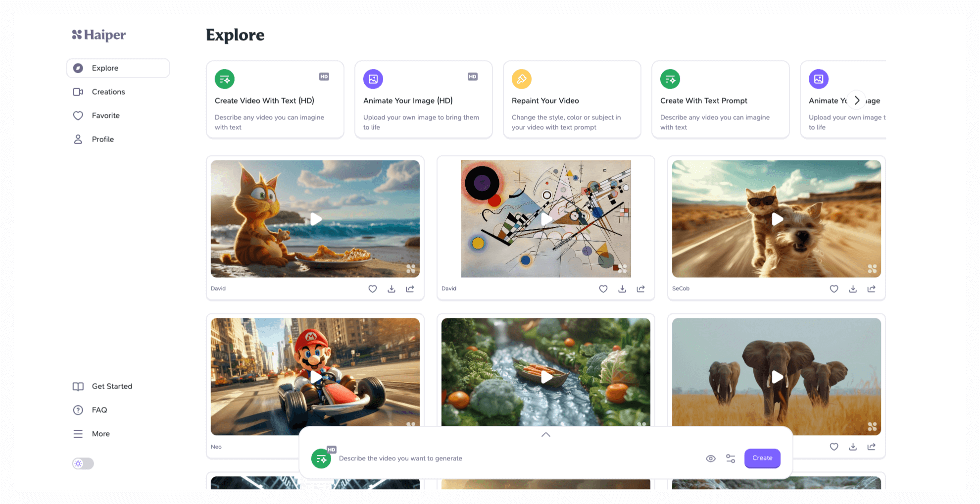The height and width of the screenshot is (504, 980).
Task: Download the abstract art video
Action: coord(622,289)
